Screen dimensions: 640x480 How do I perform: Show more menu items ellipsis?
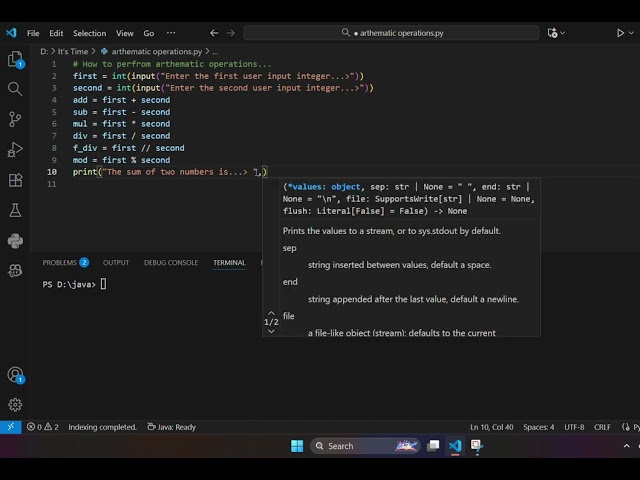(x=171, y=33)
